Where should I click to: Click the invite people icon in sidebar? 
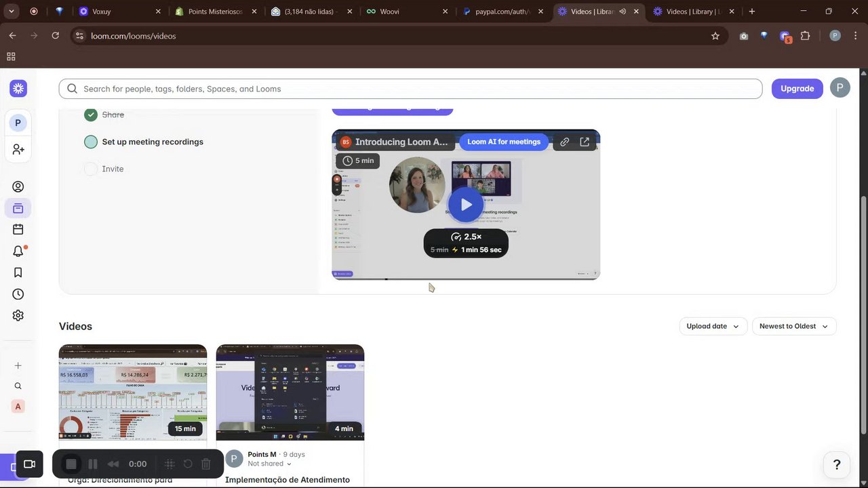[x=18, y=149]
